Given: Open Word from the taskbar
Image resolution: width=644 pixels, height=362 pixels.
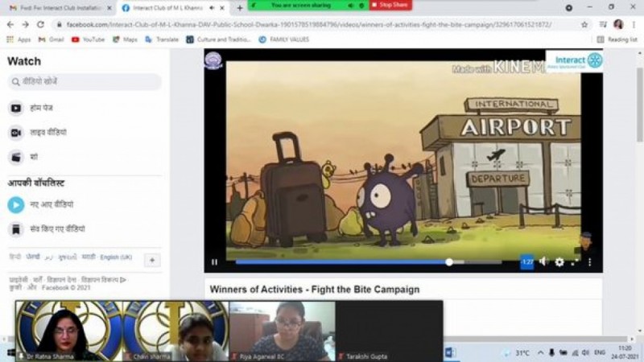Looking at the screenshot, I should [x=450, y=352].
